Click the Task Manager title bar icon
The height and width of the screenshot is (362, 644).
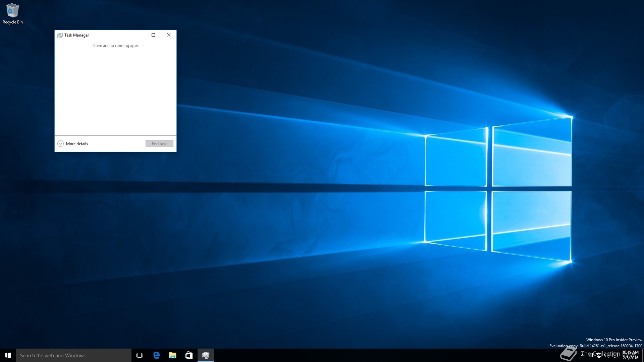[x=60, y=35]
